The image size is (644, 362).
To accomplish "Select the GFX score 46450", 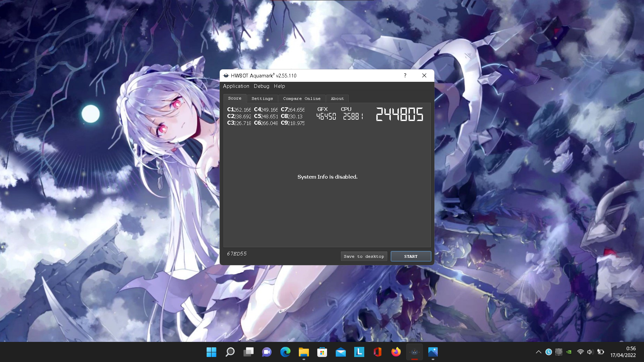I will coord(326,116).
